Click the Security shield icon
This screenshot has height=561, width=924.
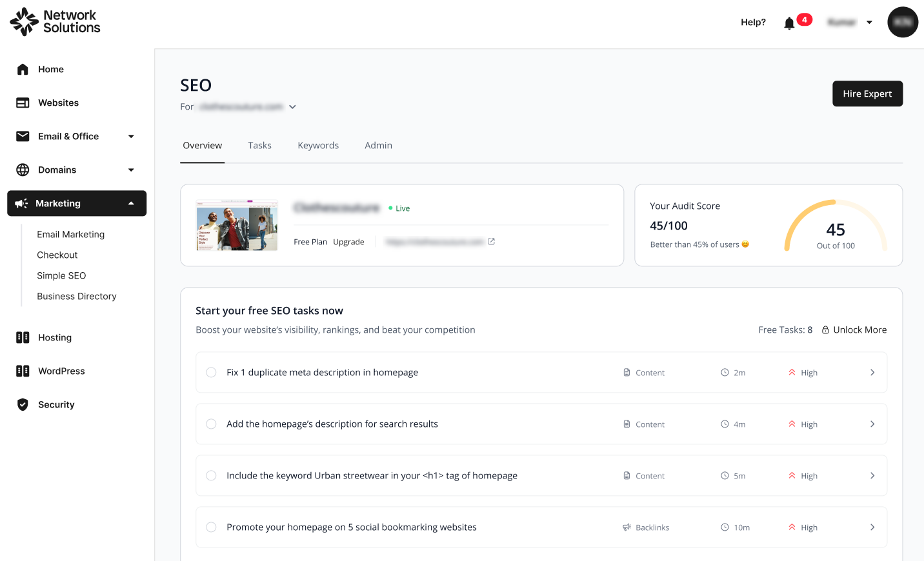pyautogui.click(x=23, y=404)
